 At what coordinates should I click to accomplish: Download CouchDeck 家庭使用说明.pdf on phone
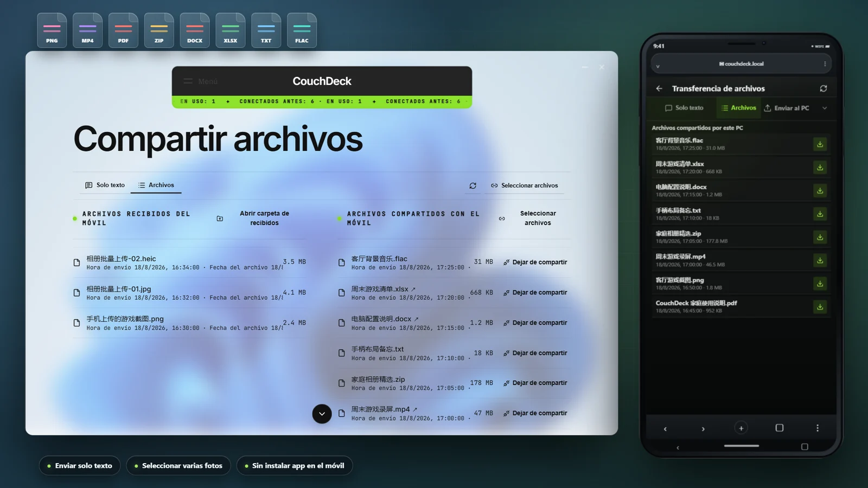[x=820, y=307]
